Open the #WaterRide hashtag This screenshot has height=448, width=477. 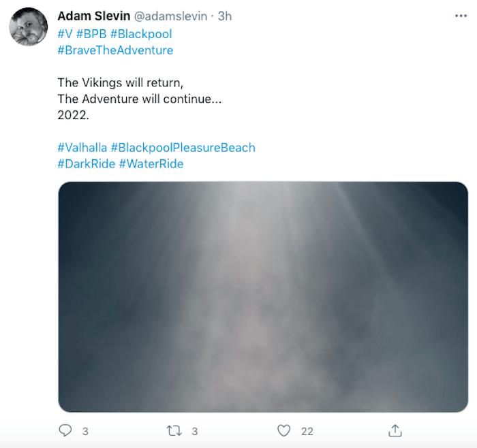pos(151,163)
